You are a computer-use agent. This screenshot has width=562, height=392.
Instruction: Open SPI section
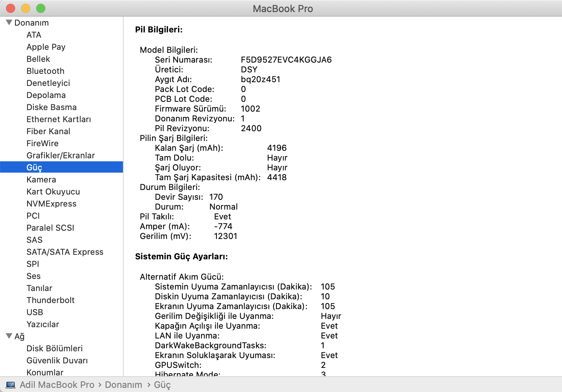coord(33,264)
